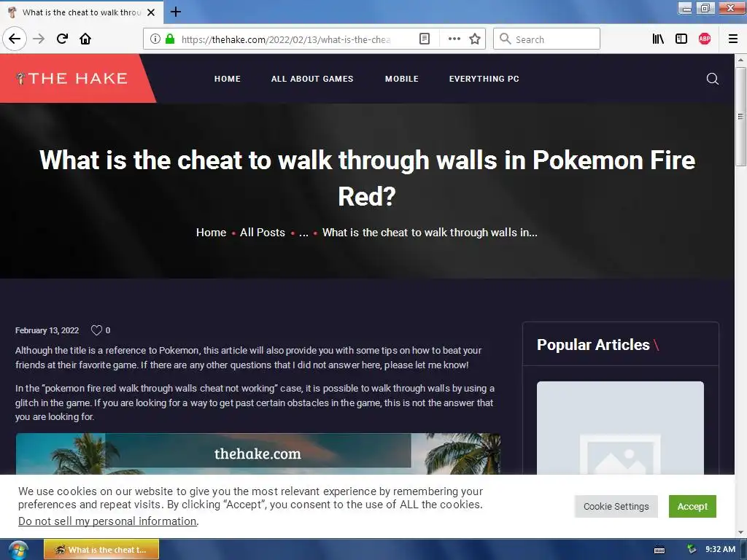The image size is (747, 560).
Task: Click the 'February 13, 2022' post date
Action: [47, 330]
